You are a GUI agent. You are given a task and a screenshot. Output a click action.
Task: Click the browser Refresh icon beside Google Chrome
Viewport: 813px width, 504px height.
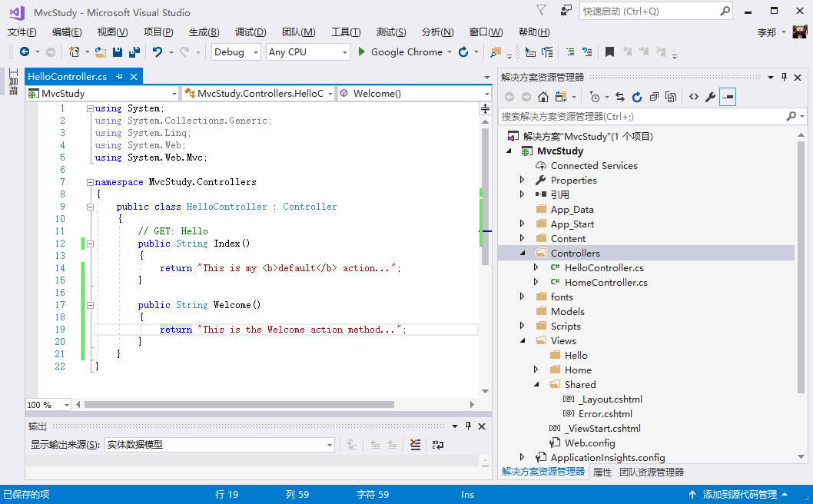tap(463, 51)
